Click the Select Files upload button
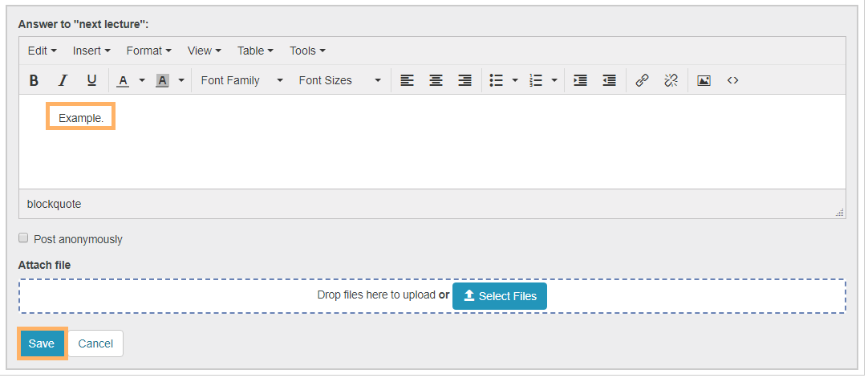Image resolution: width=868 pixels, height=382 pixels. tap(500, 296)
